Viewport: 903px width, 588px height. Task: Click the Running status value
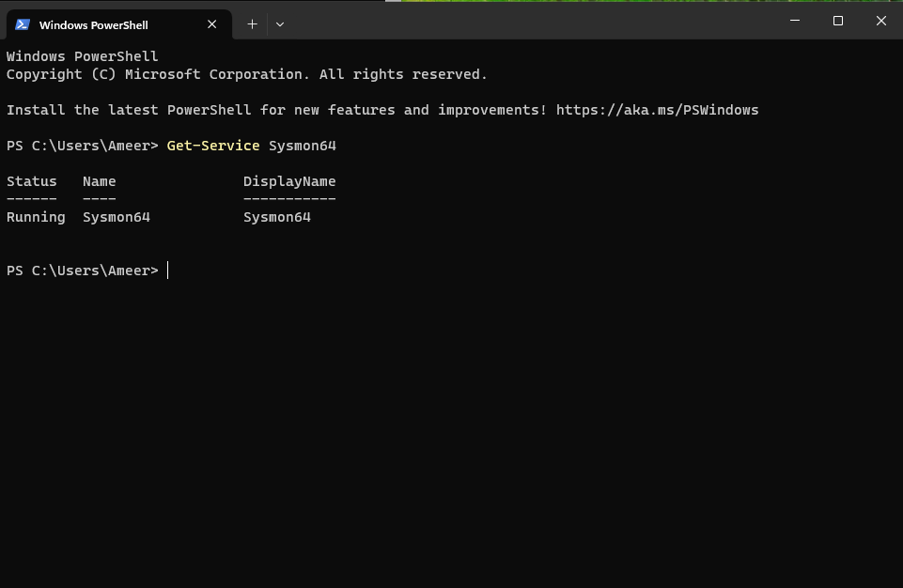point(36,217)
